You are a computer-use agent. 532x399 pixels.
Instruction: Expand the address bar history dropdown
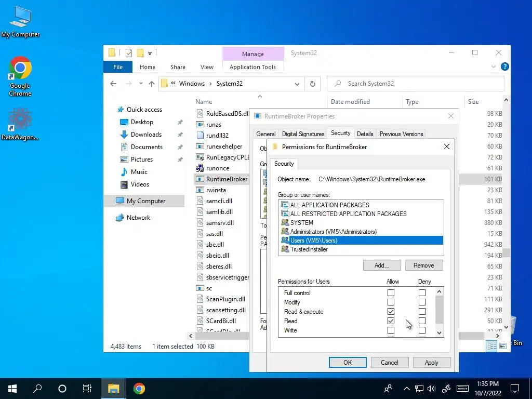[x=297, y=84]
